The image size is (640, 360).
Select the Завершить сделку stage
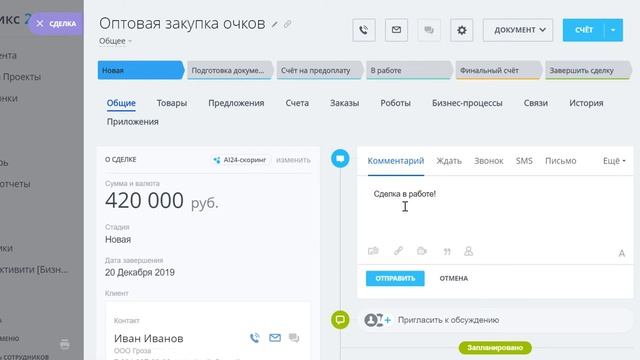588,70
